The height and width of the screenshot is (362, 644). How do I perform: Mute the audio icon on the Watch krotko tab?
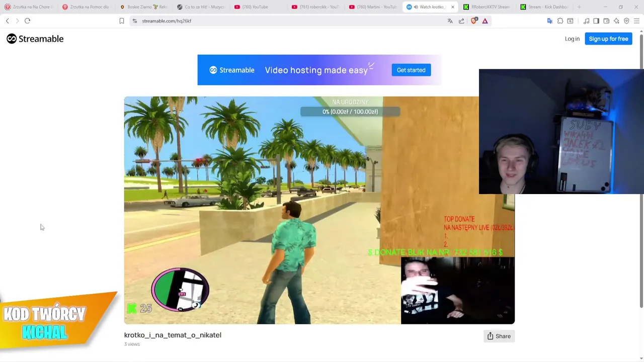tap(416, 7)
